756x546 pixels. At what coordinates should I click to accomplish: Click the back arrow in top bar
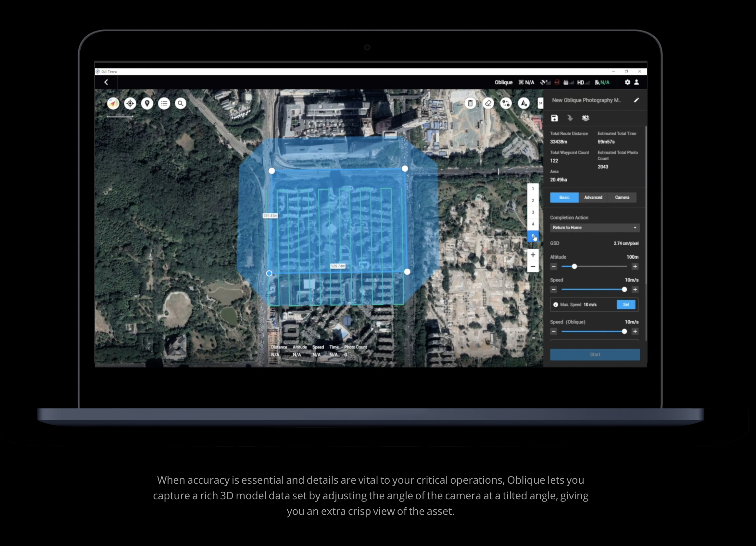tap(106, 82)
